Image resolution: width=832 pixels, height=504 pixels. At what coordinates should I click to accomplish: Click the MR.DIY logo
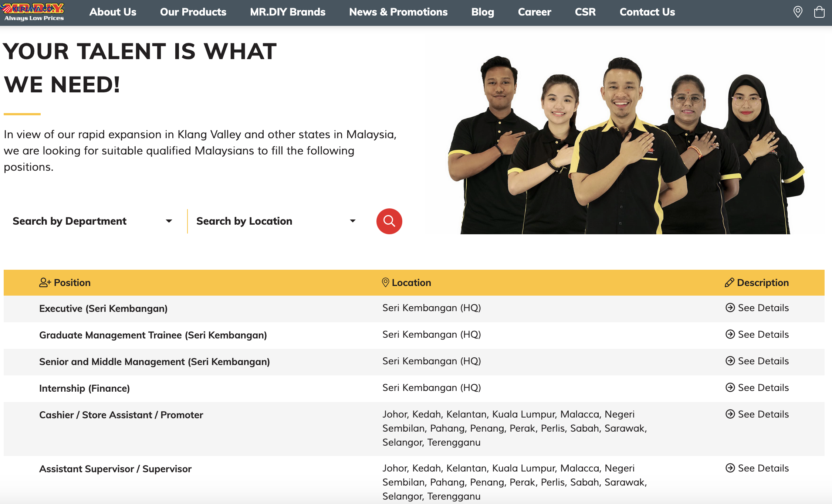tap(34, 12)
